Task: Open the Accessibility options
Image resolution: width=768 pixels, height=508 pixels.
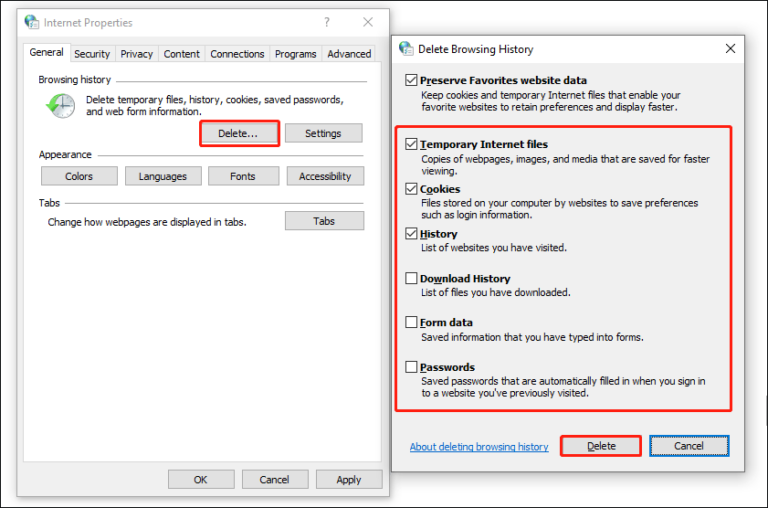Action: click(x=325, y=176)
